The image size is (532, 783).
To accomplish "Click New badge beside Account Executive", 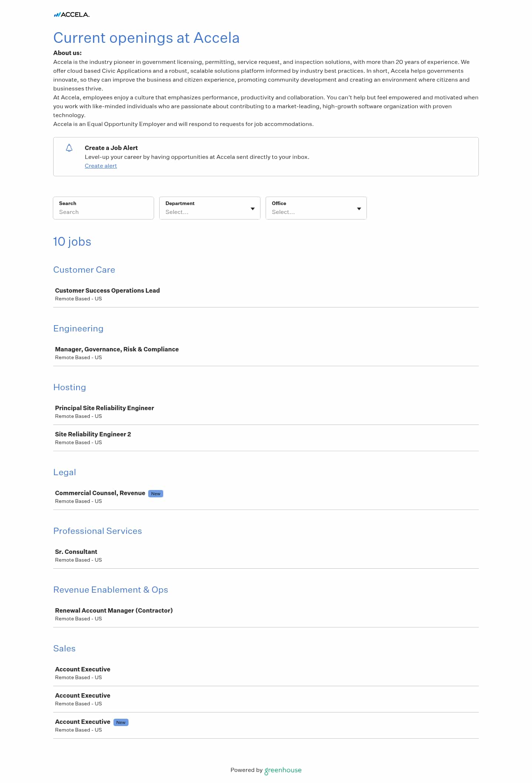I will tap(121, 722).
